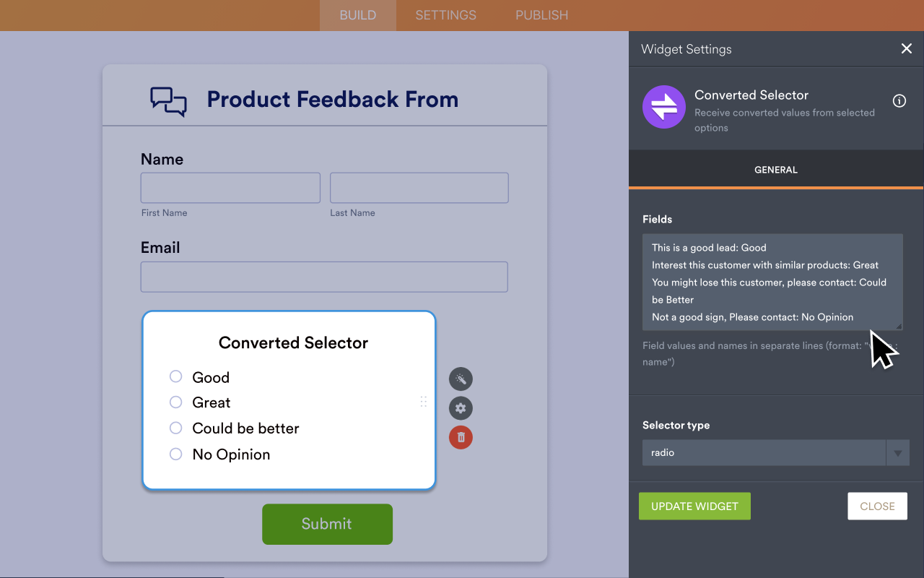Click the CLOSE button in the panel
Viewport: 924px width, 578px height.
[877, 506]
